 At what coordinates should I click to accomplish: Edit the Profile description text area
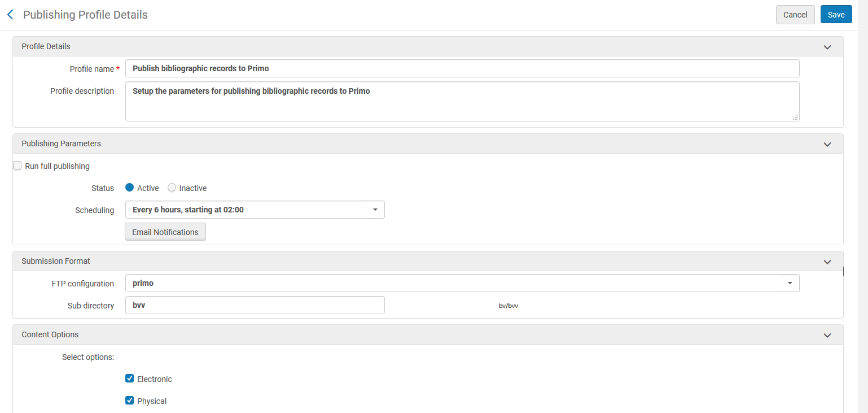462,101
